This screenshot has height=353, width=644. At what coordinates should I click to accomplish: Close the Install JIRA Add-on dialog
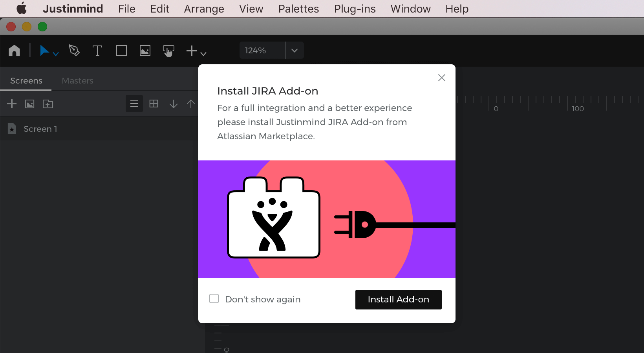(442, 78)
